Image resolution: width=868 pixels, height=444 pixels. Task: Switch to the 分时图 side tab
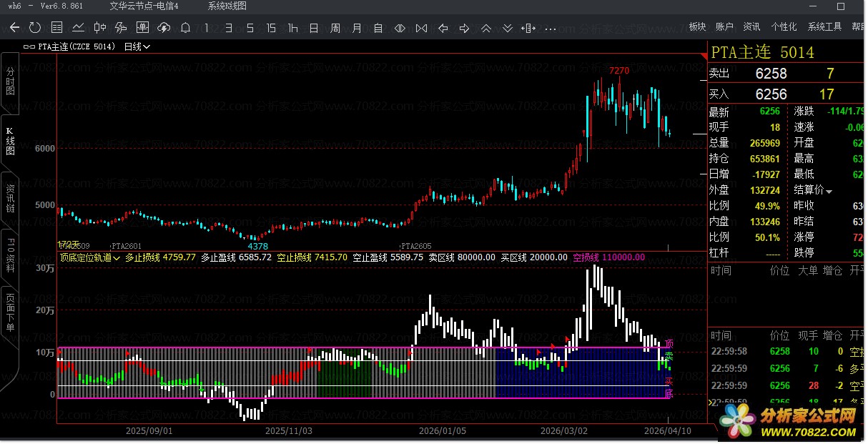(x=10, y=82)
